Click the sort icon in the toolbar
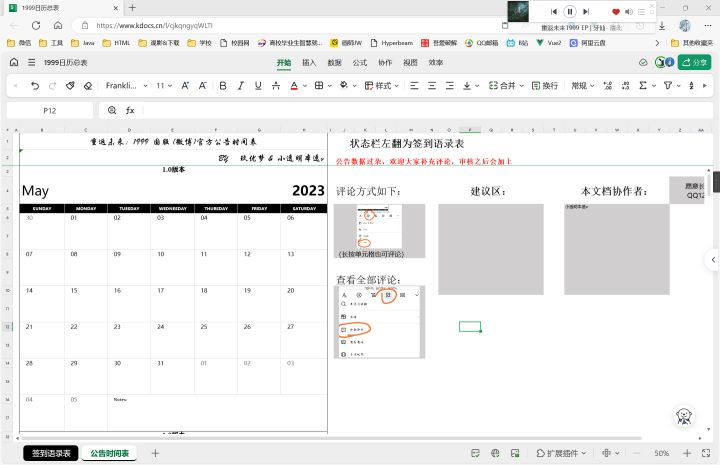The height and width of the screenshot is (465, 720). (691, 85)
